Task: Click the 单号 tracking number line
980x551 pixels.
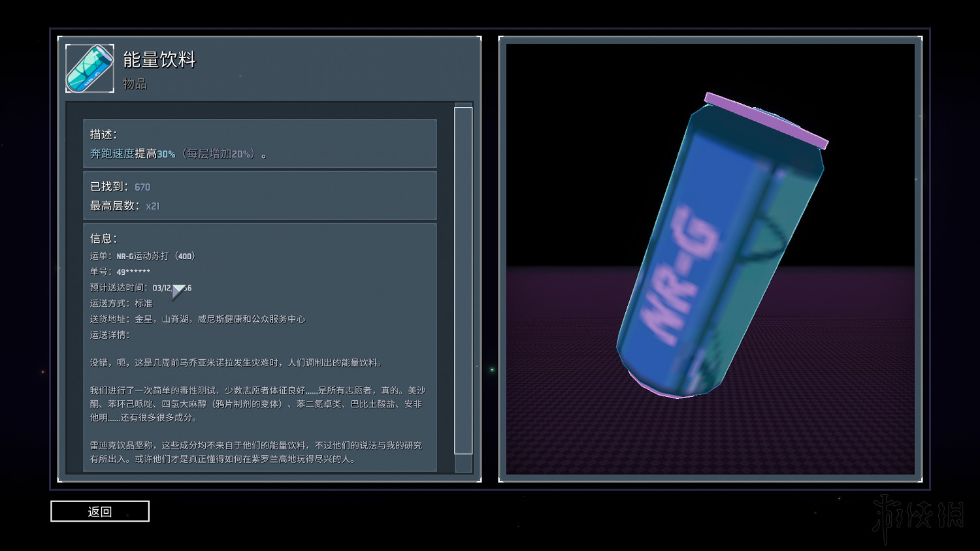Action: click(x=120, y=272)
